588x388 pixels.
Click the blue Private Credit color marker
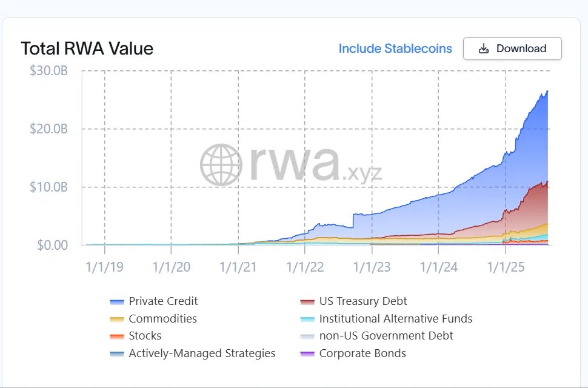tap(118, 301)
